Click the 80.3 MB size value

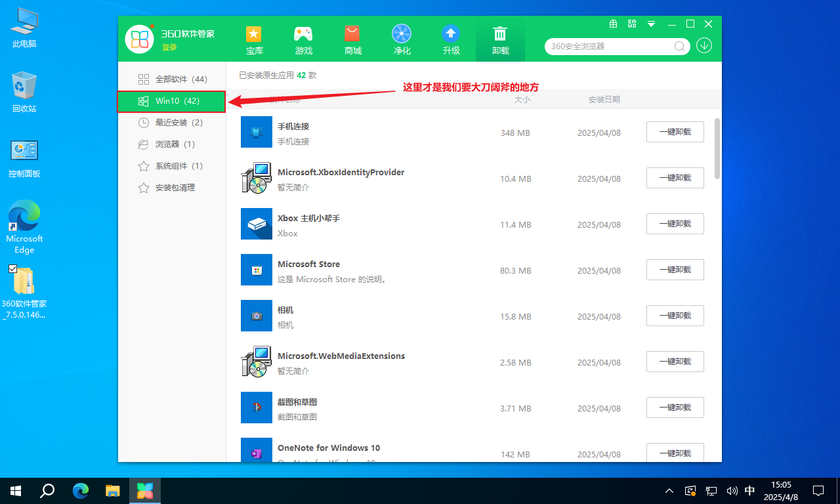(x=516, y=270)
